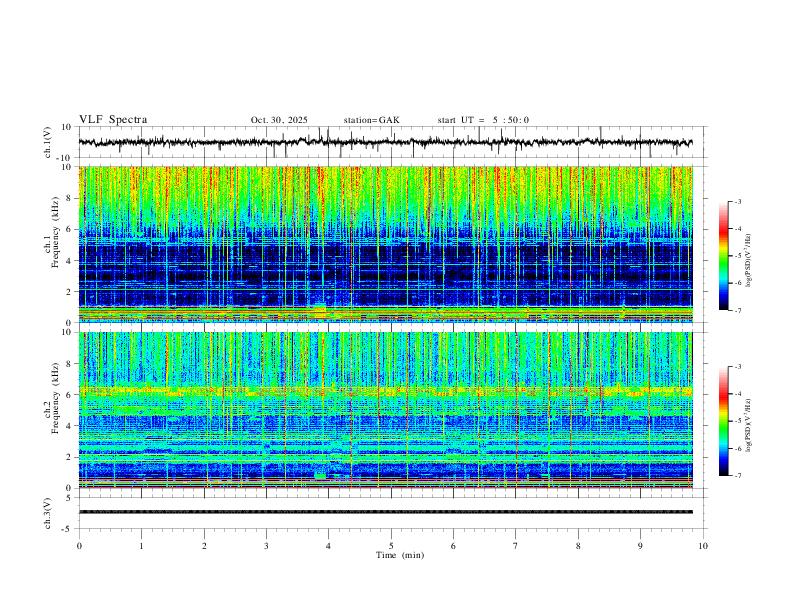Click the ch.2 spectrogram color scale bar

coord(723,421)
